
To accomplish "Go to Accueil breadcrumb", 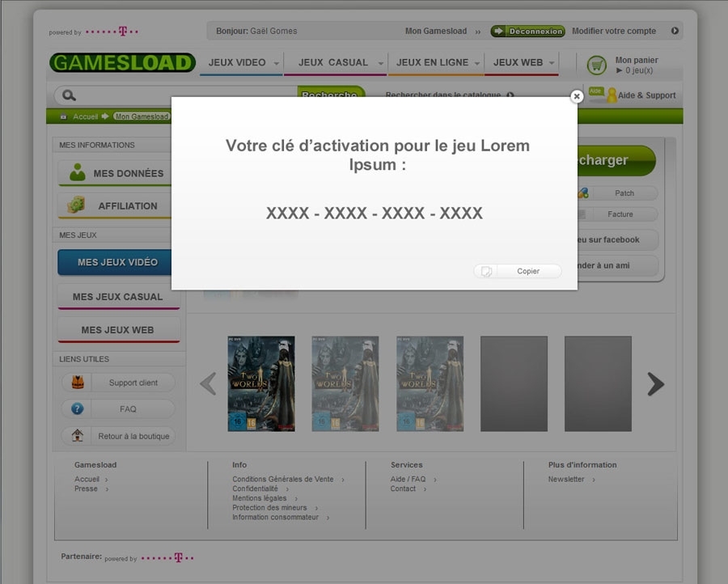I will pyautogui.click(x=86, y=116).
